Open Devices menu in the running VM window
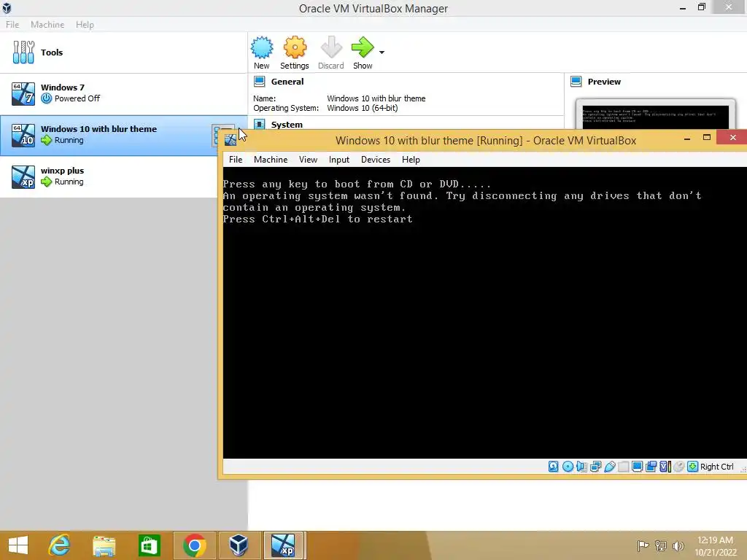747x560 pixels. click(376, 160)
